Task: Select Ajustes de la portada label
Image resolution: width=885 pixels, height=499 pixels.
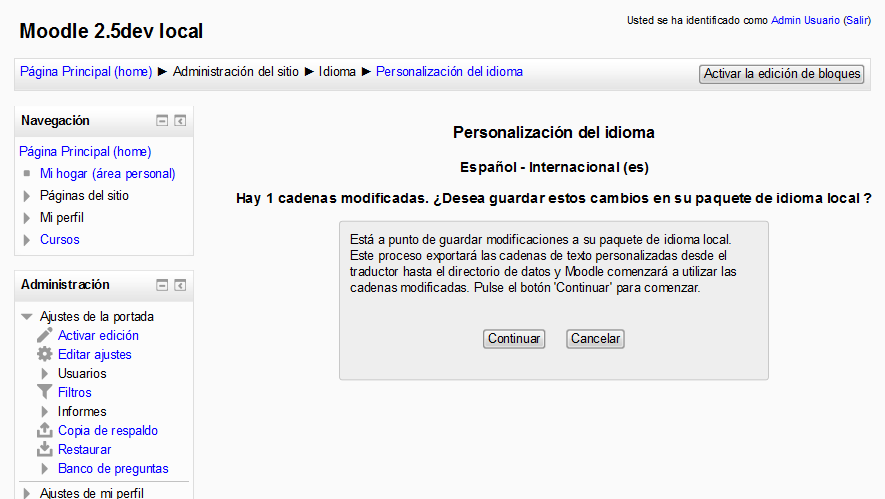Action: tap(97, 316)
